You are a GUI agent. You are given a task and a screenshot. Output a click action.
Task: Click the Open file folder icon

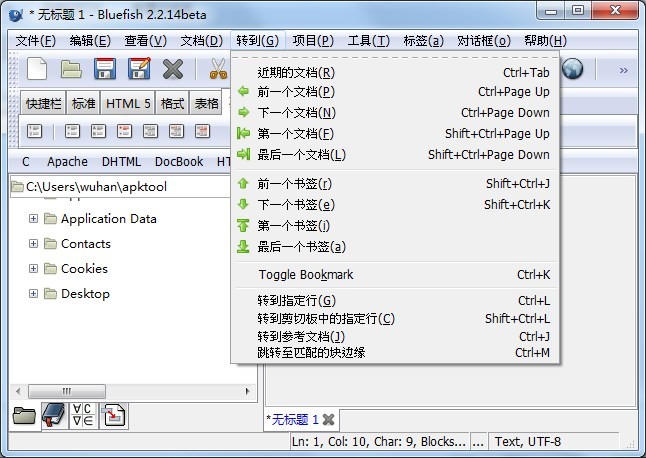pyautogui.click(x=71, y=69)
